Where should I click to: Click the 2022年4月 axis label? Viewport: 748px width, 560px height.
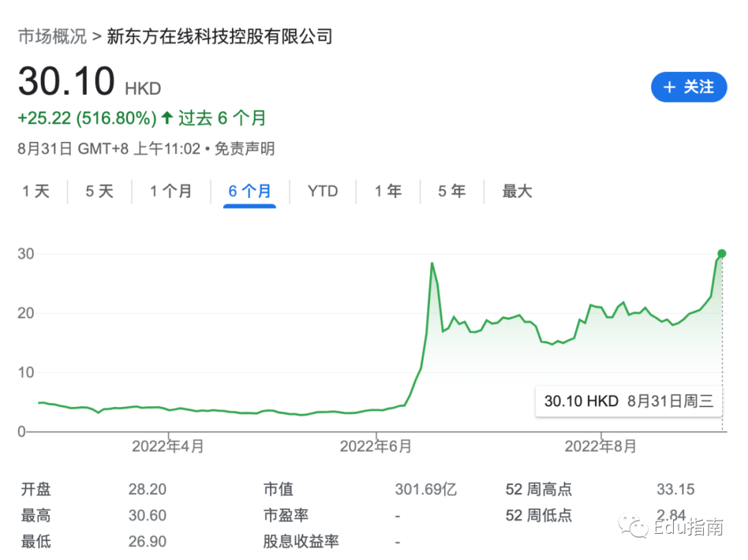[168, 446]
